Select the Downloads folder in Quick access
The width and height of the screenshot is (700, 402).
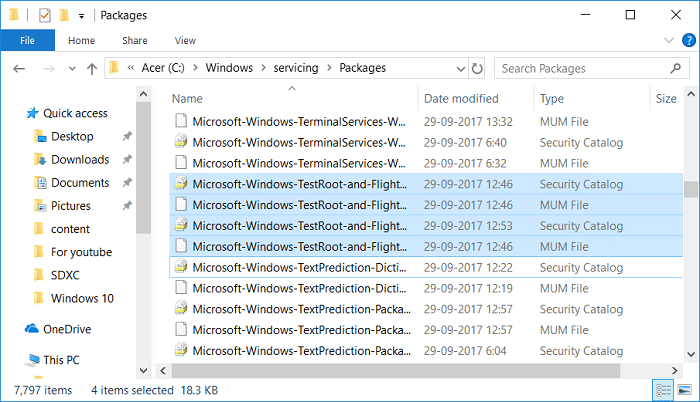pyautogui.click(x=80, y=159)
